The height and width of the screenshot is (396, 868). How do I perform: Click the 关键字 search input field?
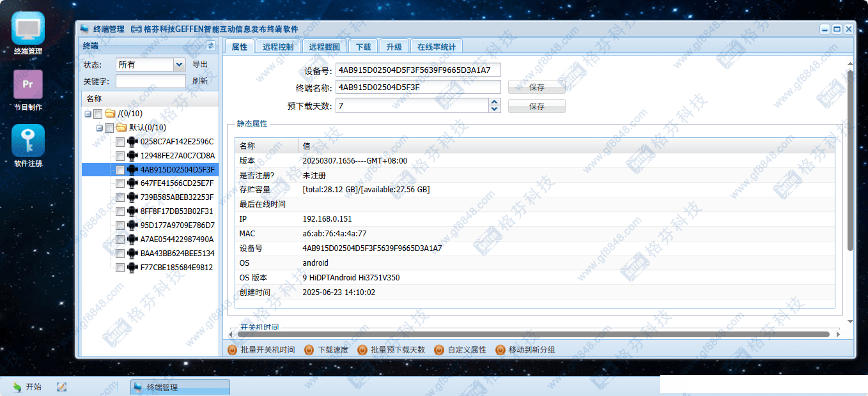coord(151,81)
